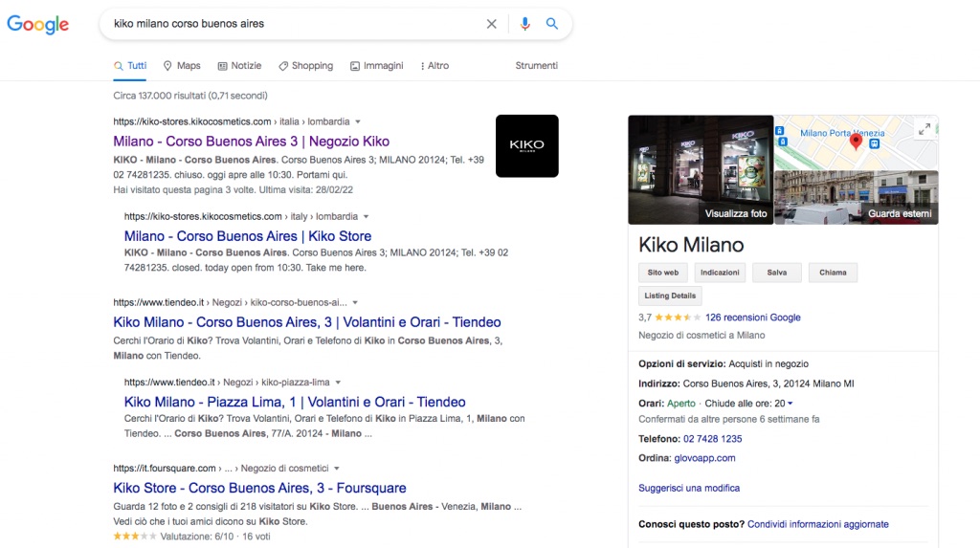Image resolution: width=980 pixels, height=548 pixels.
Task: Open Foursquare Kiko Store result
Action: 259,488
